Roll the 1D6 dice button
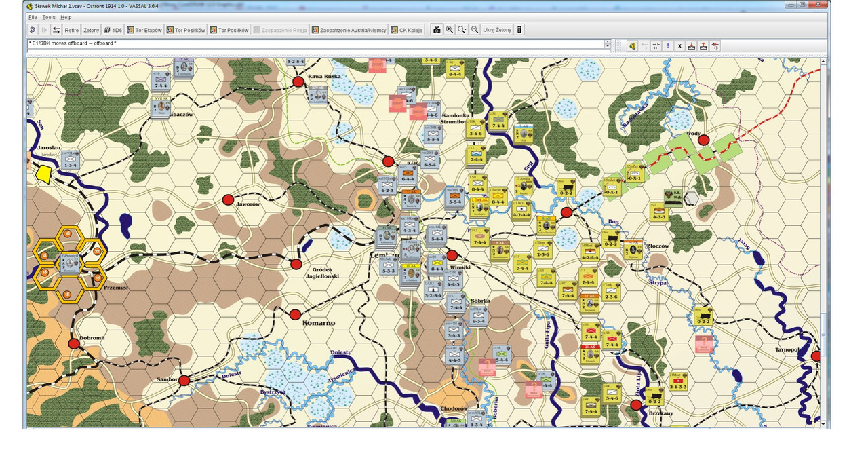 (x=113, y=30)
